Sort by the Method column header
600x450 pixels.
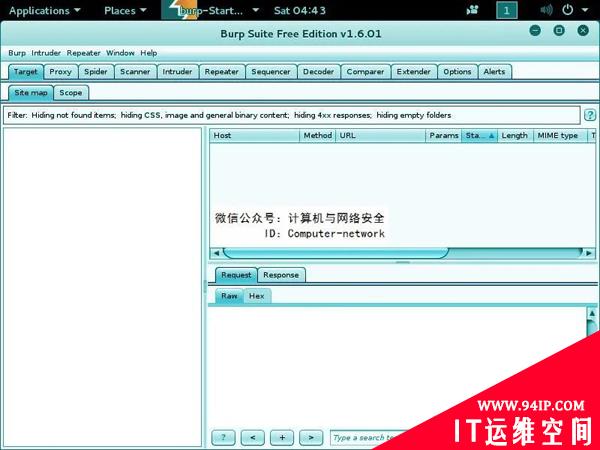pos(318,135)
